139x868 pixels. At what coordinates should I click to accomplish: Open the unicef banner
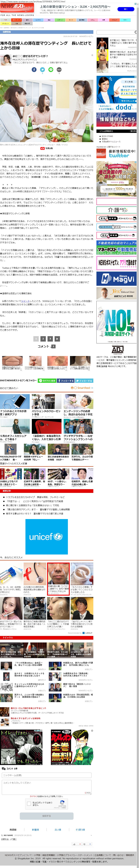[46, 536]
